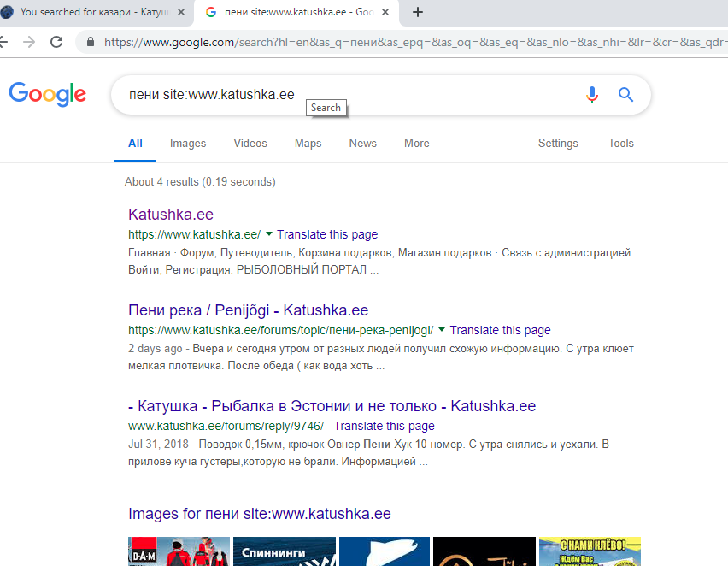This screenshot has width=728, height=566.
Task: Click the blue magnifier search icon
Action: click(626, 95)
